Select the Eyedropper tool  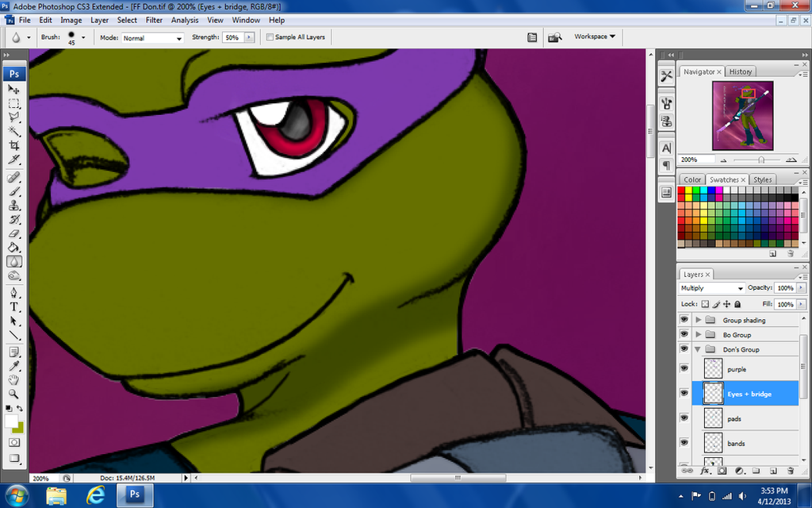tap(14, 367)
